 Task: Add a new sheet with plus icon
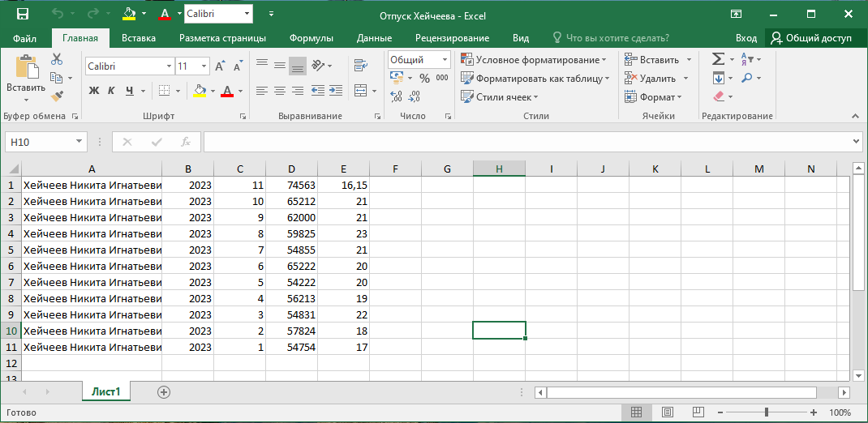pyautogui.click(x=164, y=391)
